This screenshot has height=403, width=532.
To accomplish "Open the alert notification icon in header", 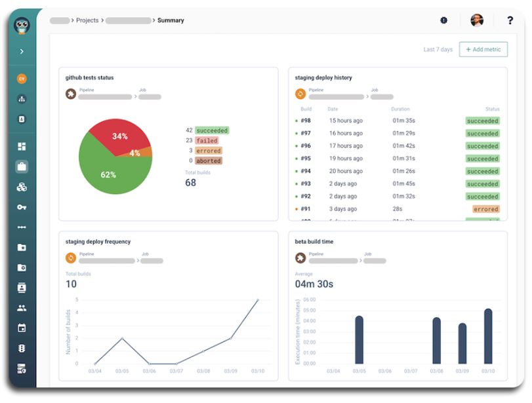I will (444, 20).
